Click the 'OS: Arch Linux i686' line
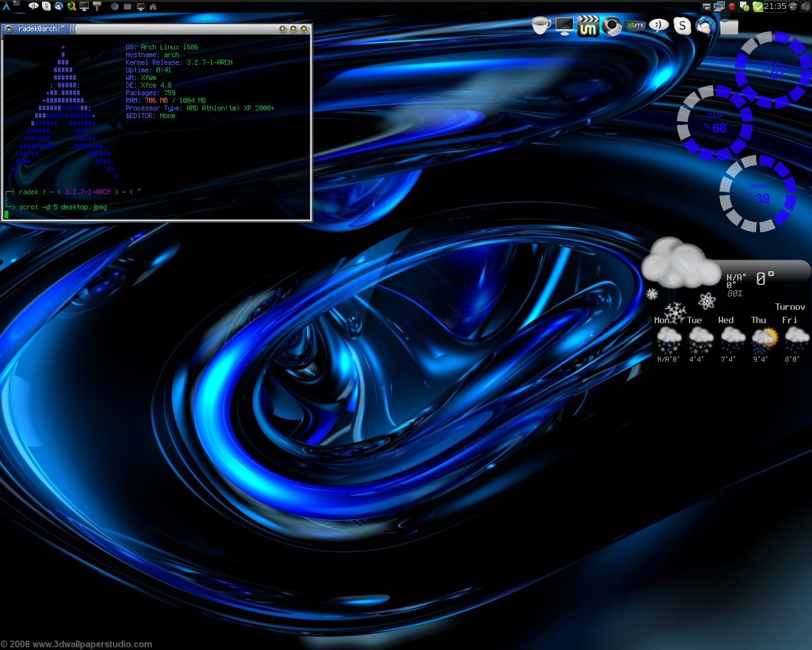The image size is (812, 650). coord(162,47)
